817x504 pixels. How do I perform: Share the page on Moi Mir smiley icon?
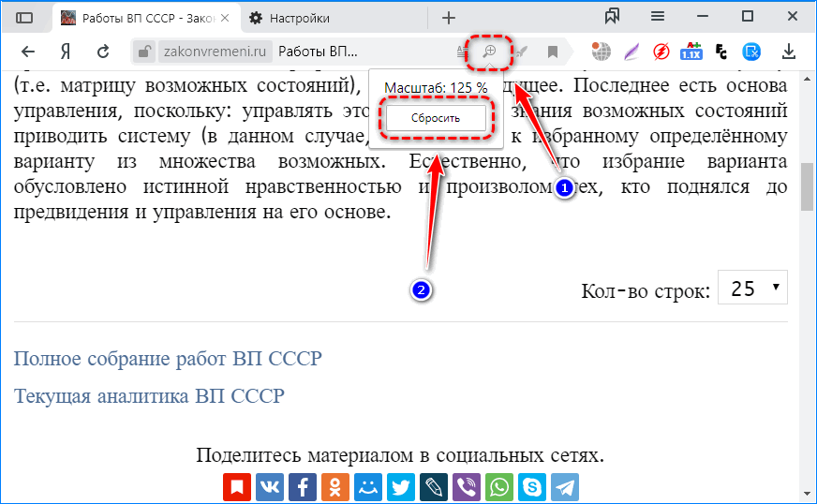pyautogui.click(x=368, y=487)
